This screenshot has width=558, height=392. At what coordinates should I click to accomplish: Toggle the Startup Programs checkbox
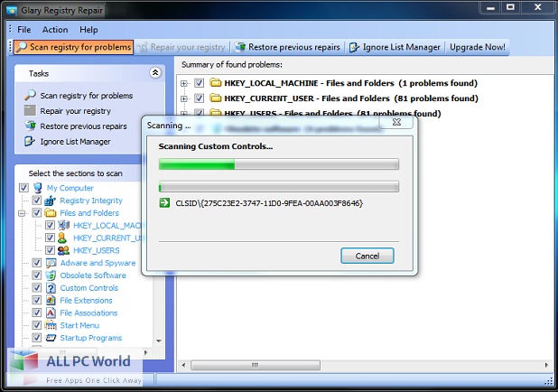pos(37,337)
